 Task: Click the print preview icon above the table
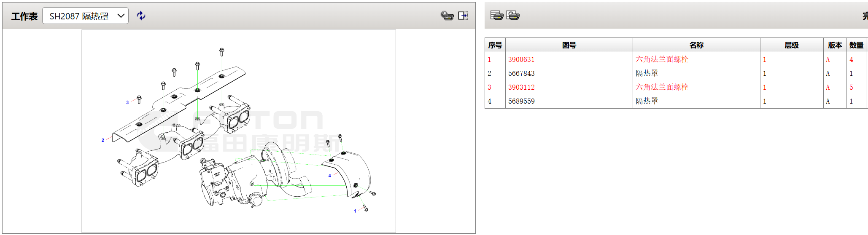coord(513,16)
